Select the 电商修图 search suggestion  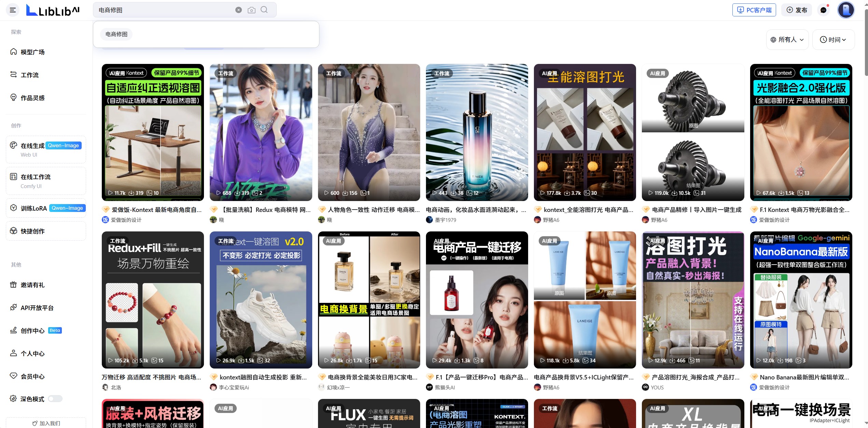[116, 34]
